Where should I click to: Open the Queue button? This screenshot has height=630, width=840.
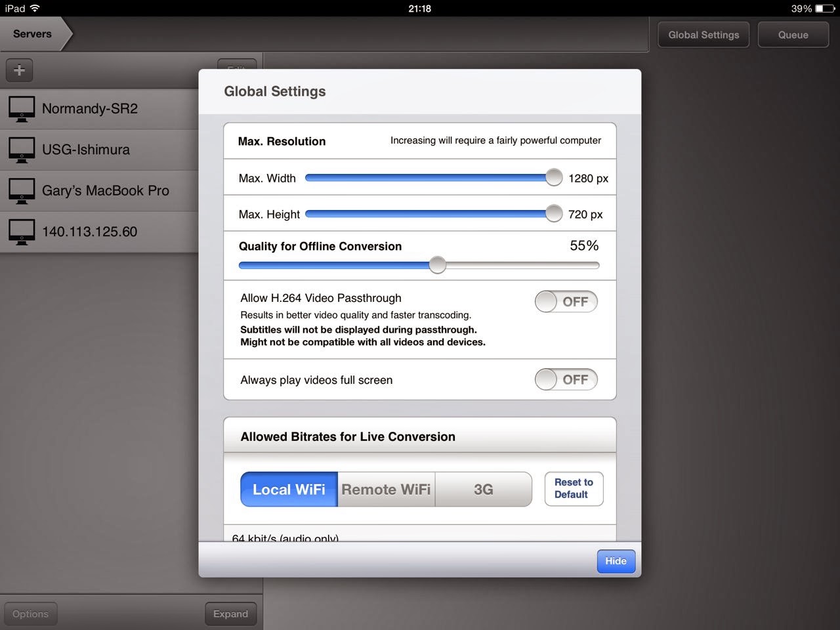tap(793, 35)
